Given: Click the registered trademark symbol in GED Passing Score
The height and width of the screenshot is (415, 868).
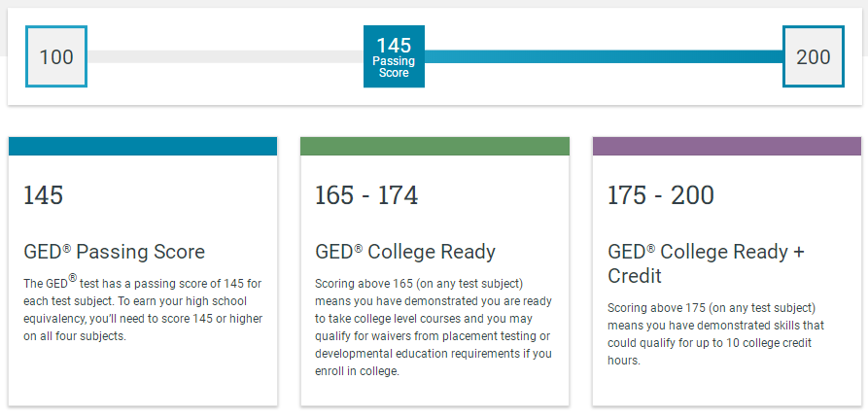Looking at the screenshot, I should [67, 249].
